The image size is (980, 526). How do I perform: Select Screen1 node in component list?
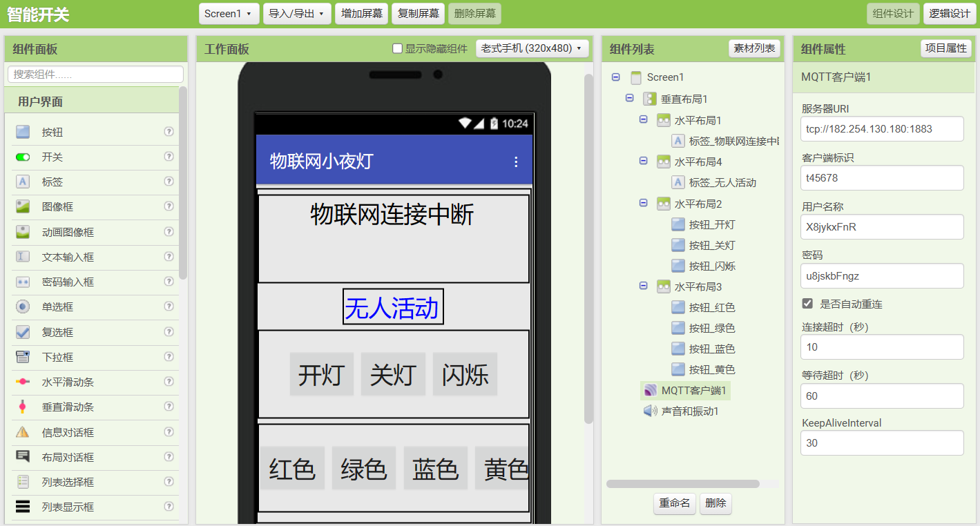[657, 77]
